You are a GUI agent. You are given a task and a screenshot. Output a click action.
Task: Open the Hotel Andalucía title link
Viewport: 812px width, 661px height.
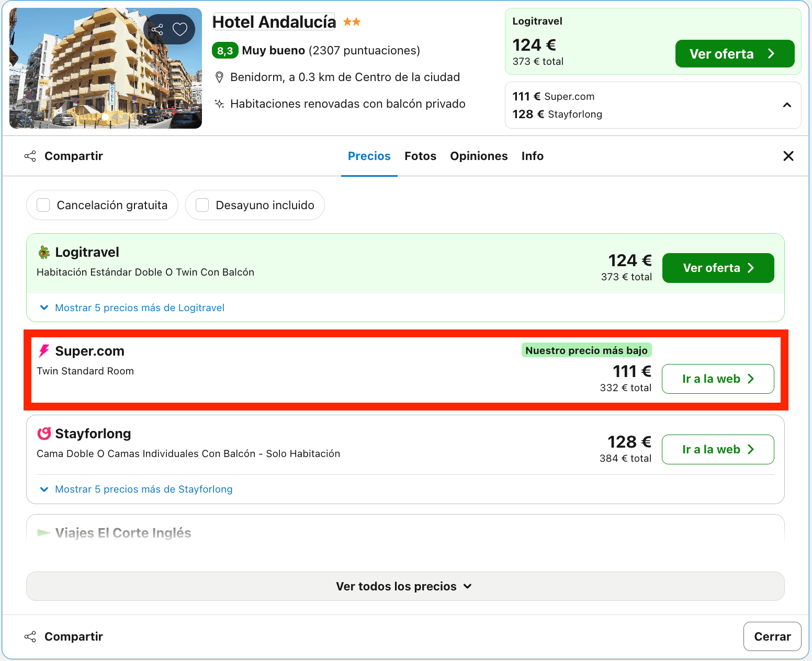point(274,22)
